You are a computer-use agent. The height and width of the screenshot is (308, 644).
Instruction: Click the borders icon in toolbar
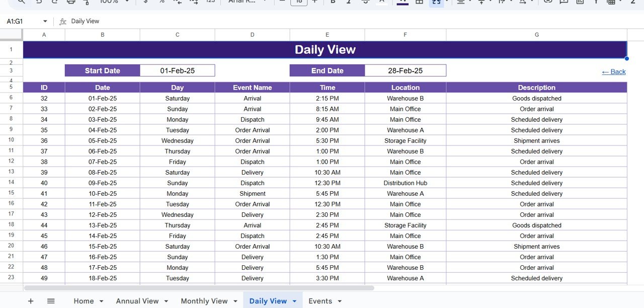pyautogui.click(x=419, y=2)
